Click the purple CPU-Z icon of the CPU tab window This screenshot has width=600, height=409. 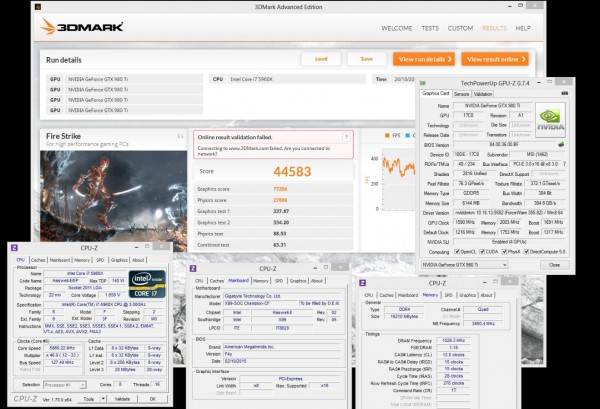click(x=14, y=248)
